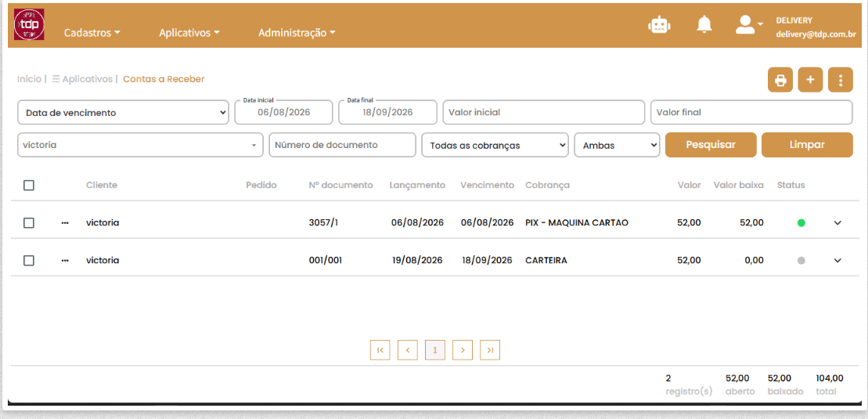868x419 pixels.
Task: Click the tdp logo icon
Action: 29,24
